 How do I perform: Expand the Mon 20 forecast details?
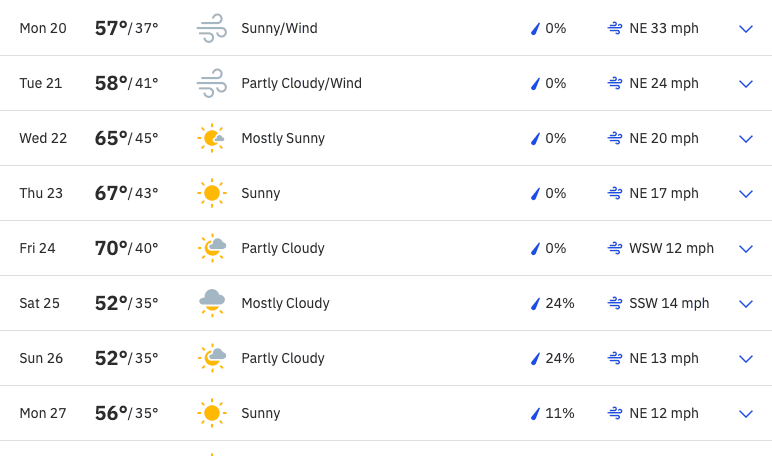pyautogui.click(x=746, y=29)
